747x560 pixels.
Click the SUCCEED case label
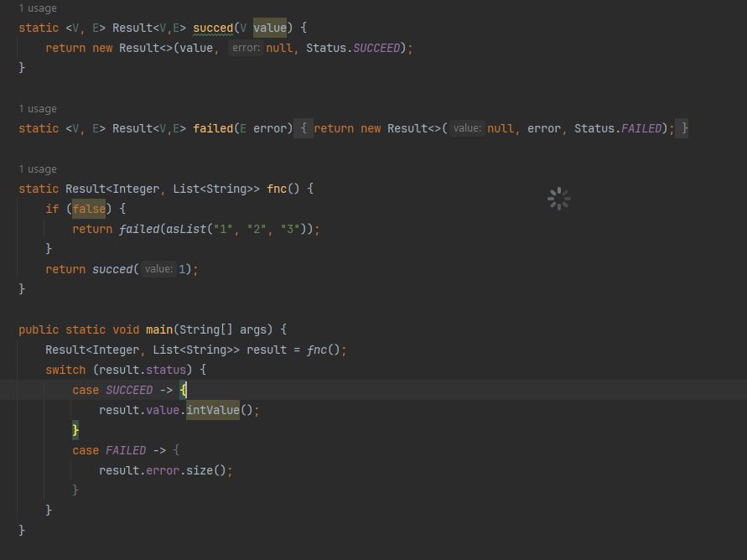pos(129,390)
